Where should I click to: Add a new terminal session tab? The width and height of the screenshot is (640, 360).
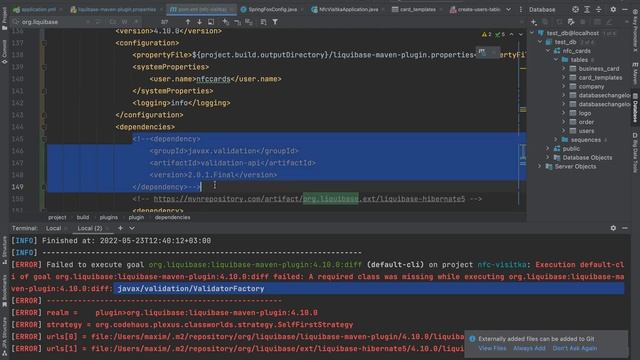coord(120,228)
